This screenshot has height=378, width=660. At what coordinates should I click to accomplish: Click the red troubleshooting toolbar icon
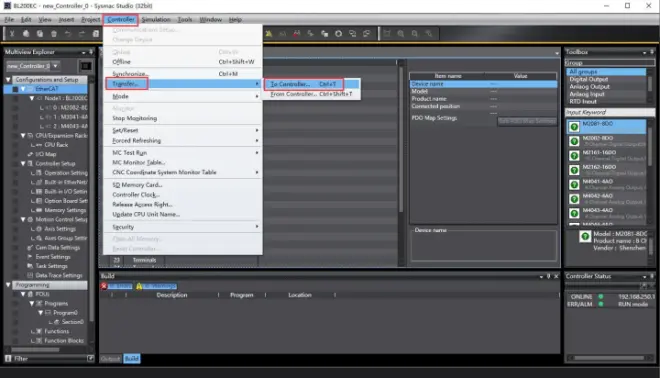pyautogui.click(x=297, y=34)
